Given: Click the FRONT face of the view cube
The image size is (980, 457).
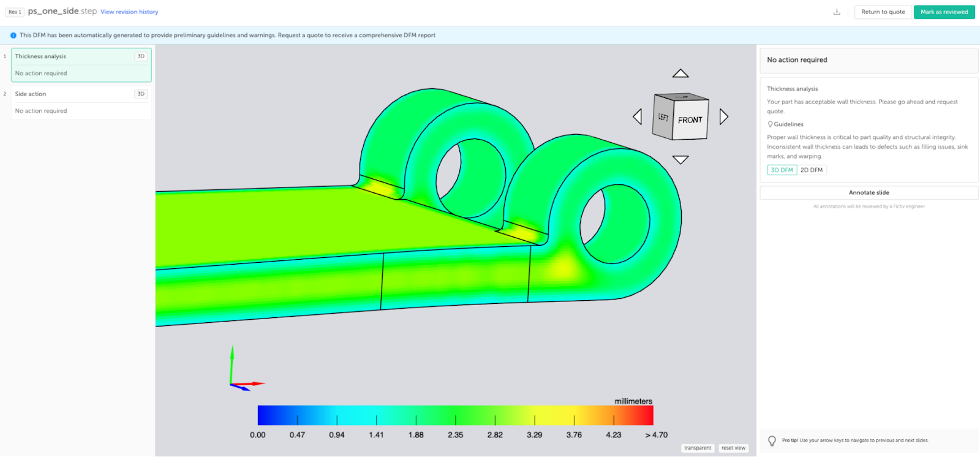Looking at the screenshot, I should point(690,120).
